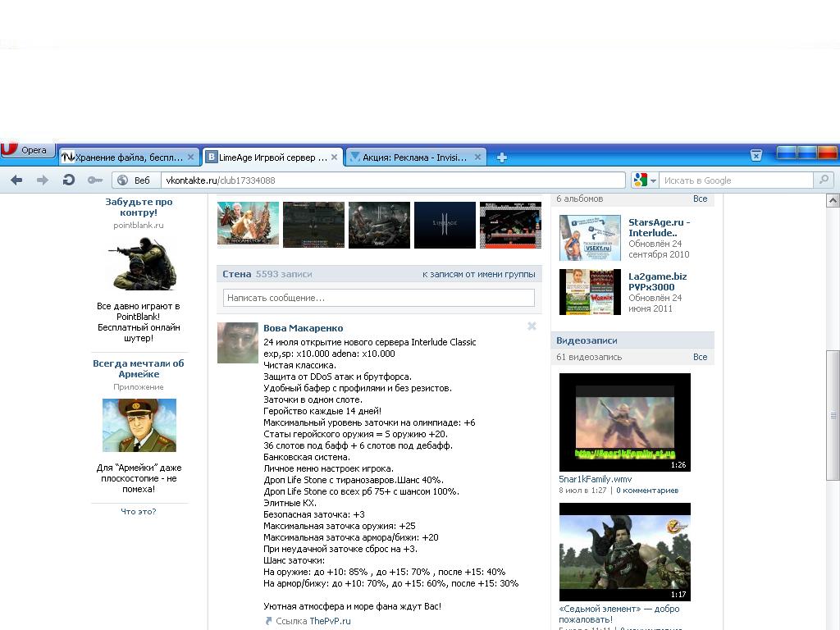Open the Всегда мечтали об Армейке link
This screenshot has height=630, width=840.
pyautogui.click(x=138, y=368)
